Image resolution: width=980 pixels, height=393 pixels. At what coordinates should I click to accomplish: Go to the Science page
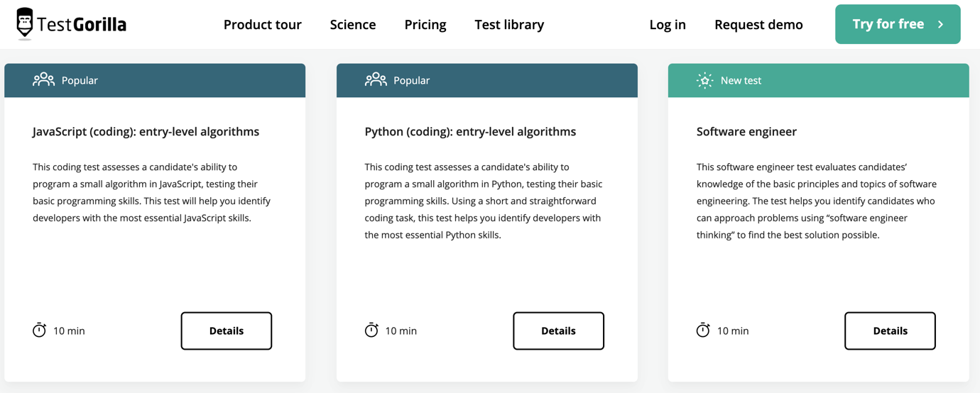[x=353, y=24]
